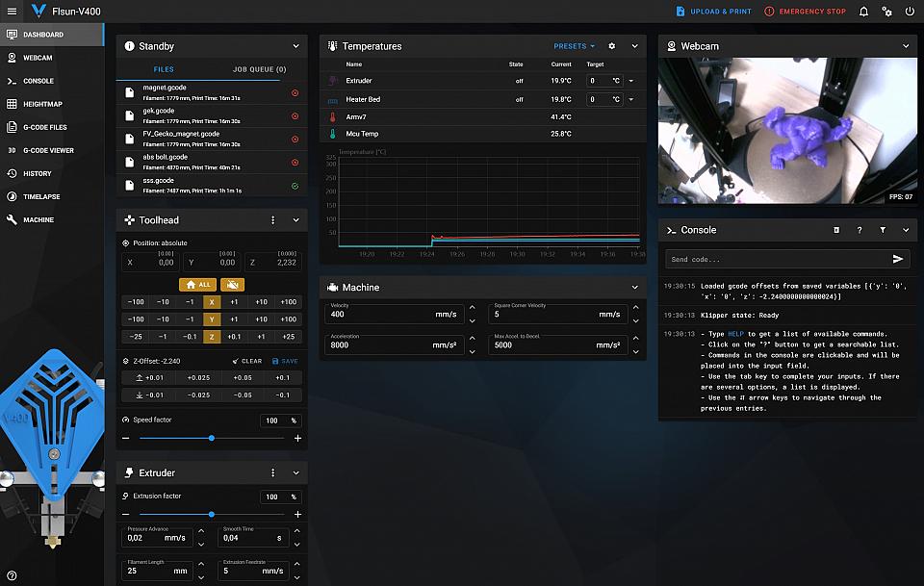Image resolution: width=924 pixels, height=586 pixels.
Task: Increase extrusion factor with plus icon
Action: 297,514
